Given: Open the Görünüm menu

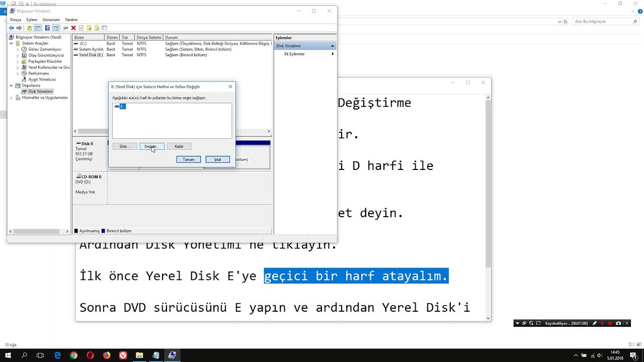Looking at the screenshot, I should click(51, 20).
